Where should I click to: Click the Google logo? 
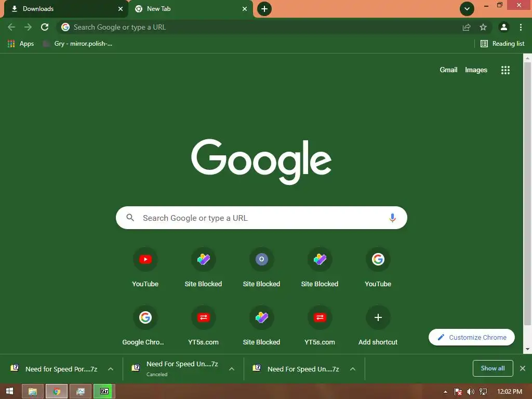click(x=261, y=161)
